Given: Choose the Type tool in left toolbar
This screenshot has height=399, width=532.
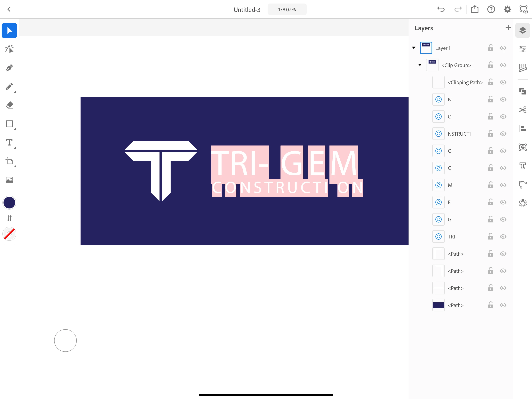Looking at the screenshot, I should [x=9, y=142].
